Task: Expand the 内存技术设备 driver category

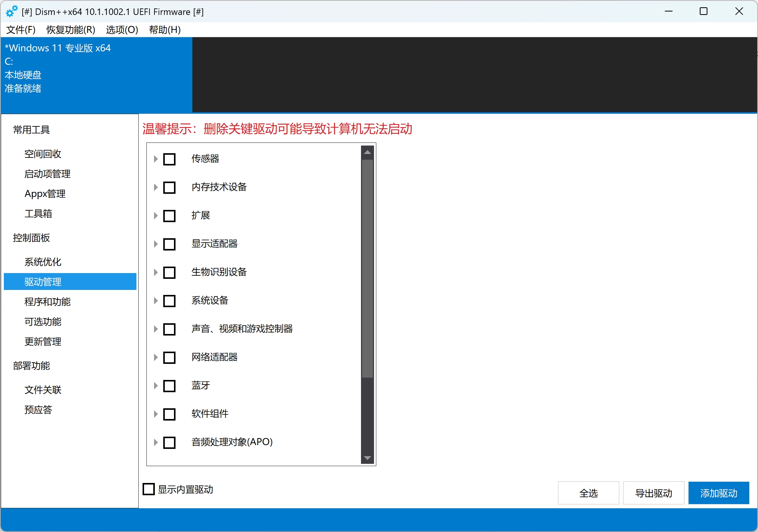Action: pyautogui.click(x=156, y=187)
